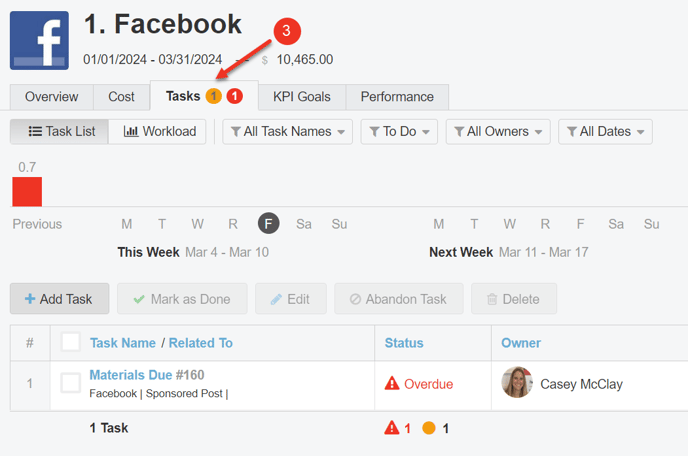Select Friday in This Week

(x=269, y=223)
